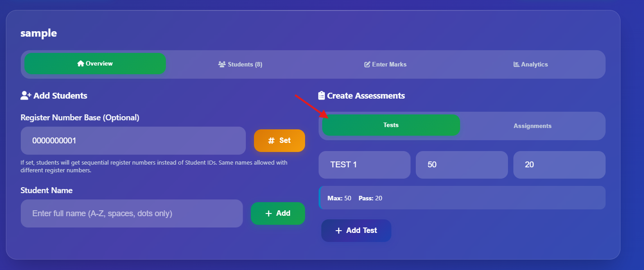
Task: Click the add-person icon beside Add Students
Action: click(26, 95)
